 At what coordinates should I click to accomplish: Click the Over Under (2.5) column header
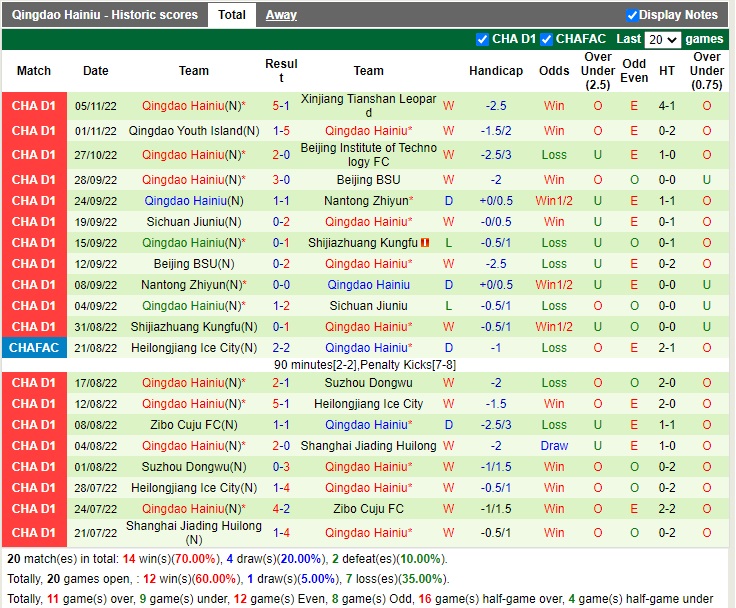pos(598,71)
